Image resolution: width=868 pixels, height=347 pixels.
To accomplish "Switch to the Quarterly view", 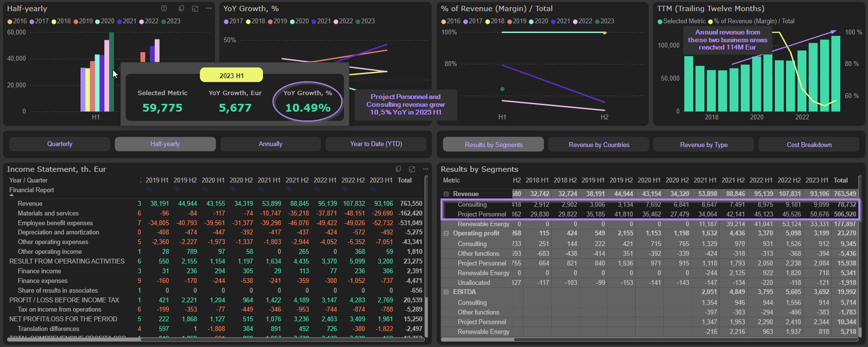I will pos(60,144).
